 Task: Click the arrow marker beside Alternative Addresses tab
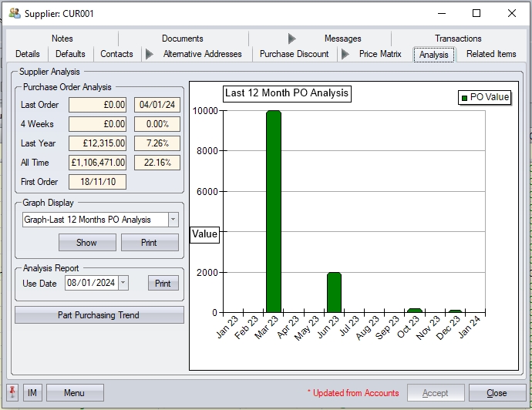pyautogui.click(x=149, y=54)
